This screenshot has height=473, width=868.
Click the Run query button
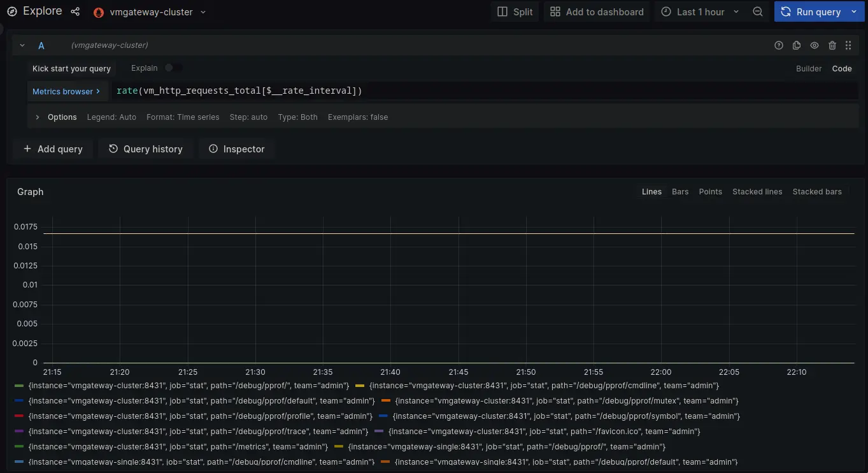tap(811, 11)
